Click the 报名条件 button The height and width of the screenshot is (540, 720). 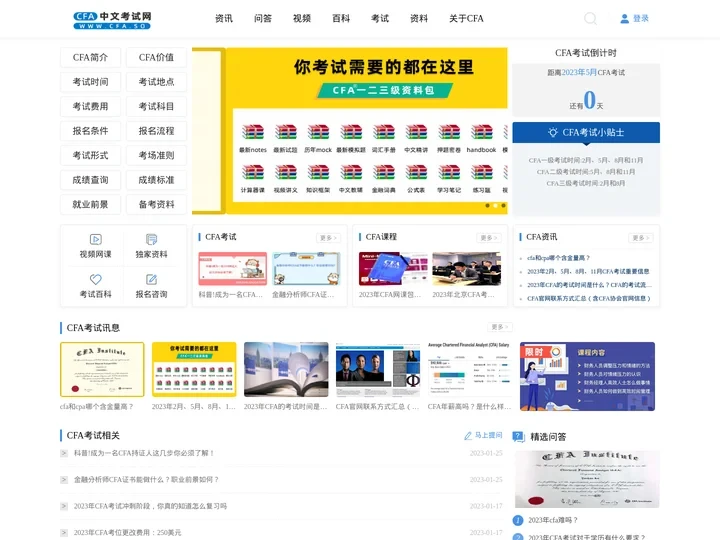[90, 131]
